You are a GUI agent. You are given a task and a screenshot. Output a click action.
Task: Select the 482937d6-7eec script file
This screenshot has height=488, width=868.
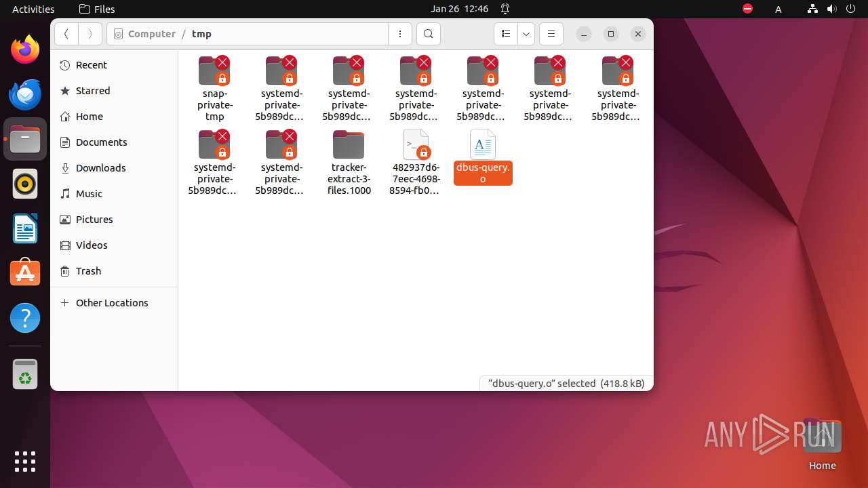coord(416,162)
